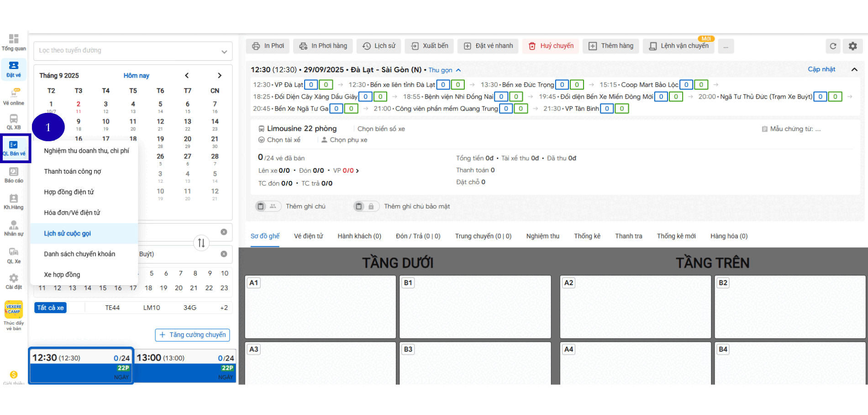Open the Nhân sự sidebar icon
This screenshot has width=868, height=415.
14,228
